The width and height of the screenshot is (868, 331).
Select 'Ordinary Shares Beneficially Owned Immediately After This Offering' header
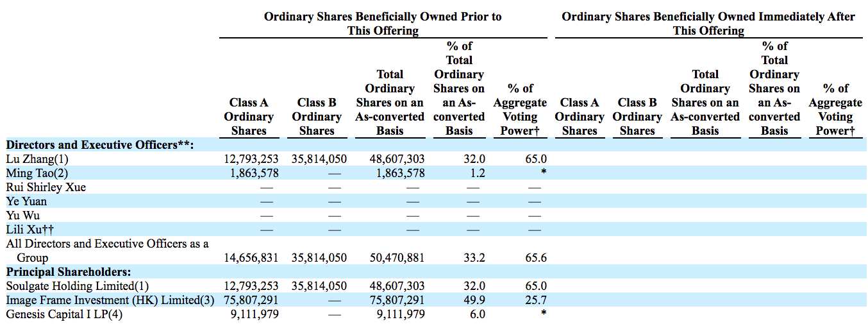pyautogui.click(x=708, y=24)
